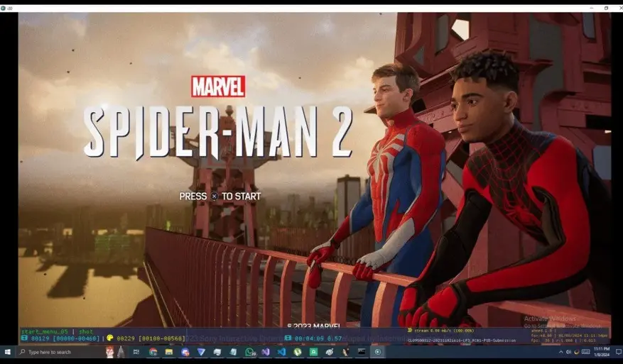Click the film icon before 00129 counter
This screenshot has width=623, height=364.
pyautogui.click(x=24, y=338)
